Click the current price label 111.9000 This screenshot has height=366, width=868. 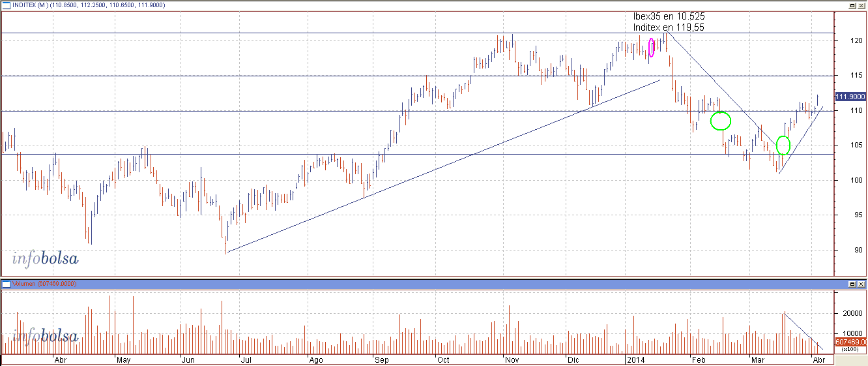(x=850, y=97)
